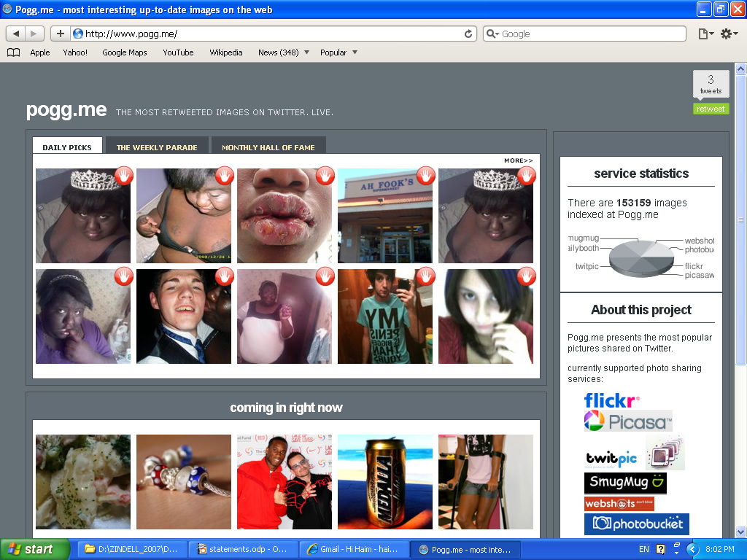Click the vertical scrollbar thumb

click(x=741, y=220)
